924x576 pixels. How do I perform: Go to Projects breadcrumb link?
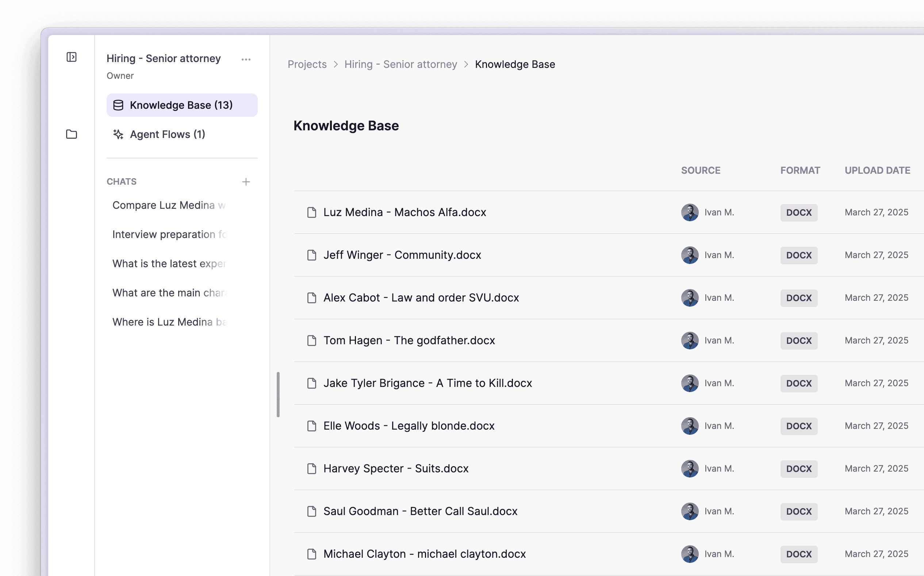(307, 64)
